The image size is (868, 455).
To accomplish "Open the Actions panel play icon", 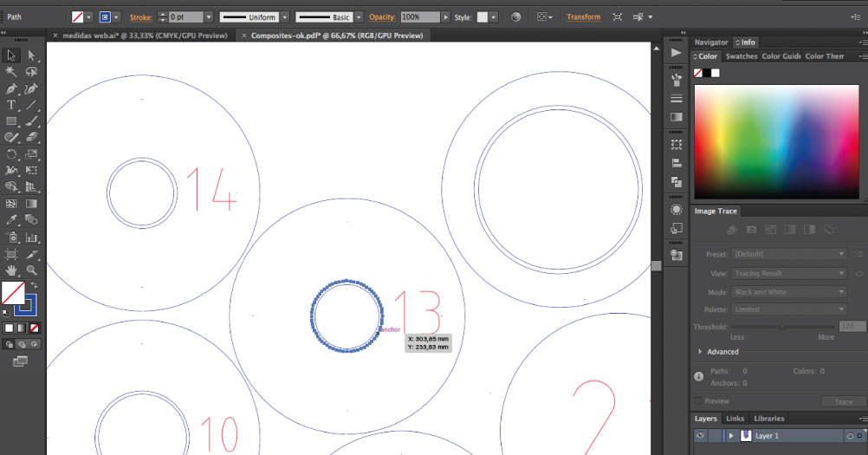I will [x=676, y=53].
